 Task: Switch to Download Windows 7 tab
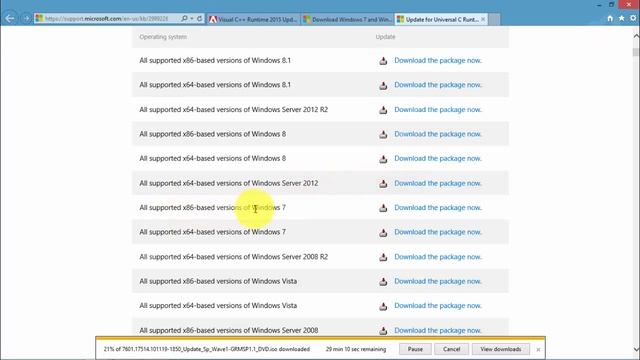tap(348, 19)
